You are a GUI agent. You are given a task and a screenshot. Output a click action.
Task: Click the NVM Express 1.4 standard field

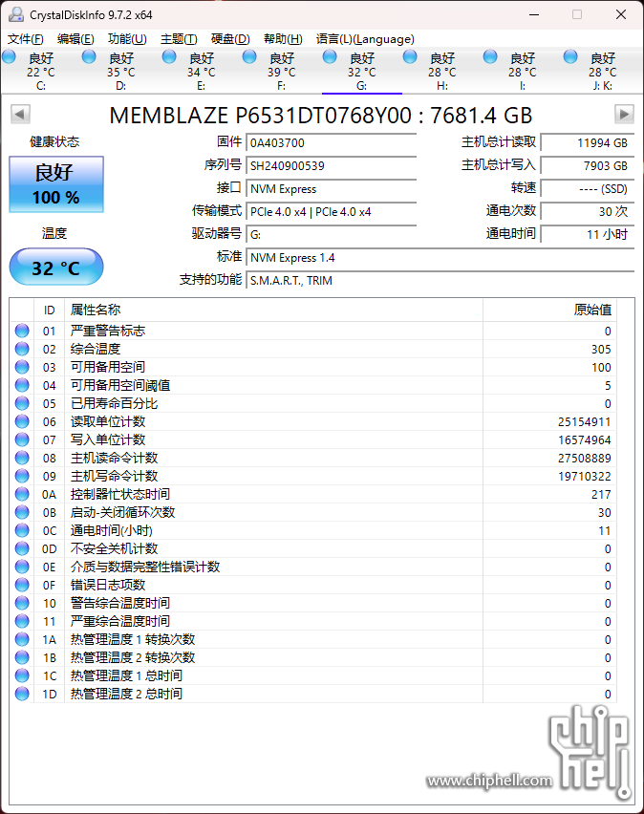tap(440, 258)
